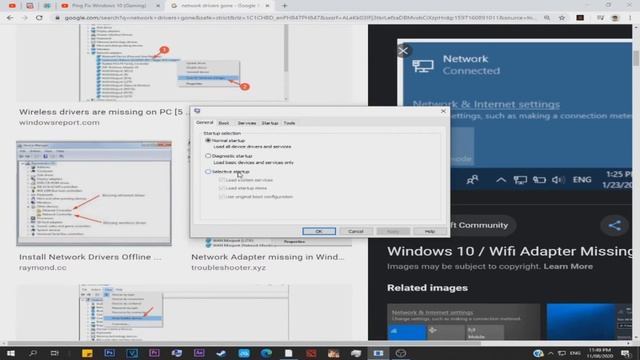Click the raymond.cc device manager thumbnail
640x360 pixels.
point(94,193)
